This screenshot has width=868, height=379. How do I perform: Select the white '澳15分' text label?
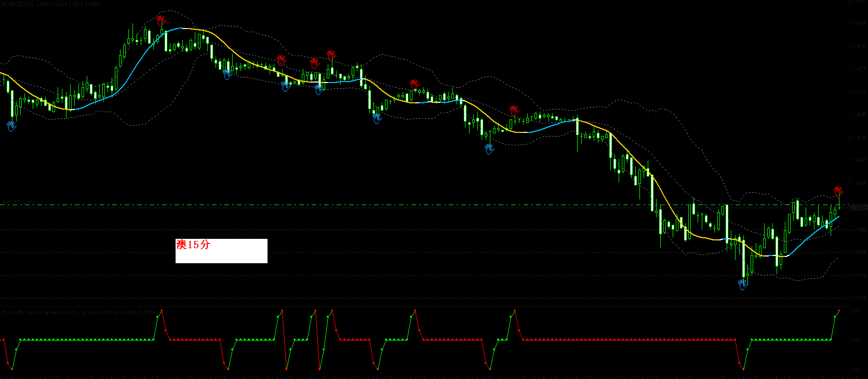click(x=221, y=251)
